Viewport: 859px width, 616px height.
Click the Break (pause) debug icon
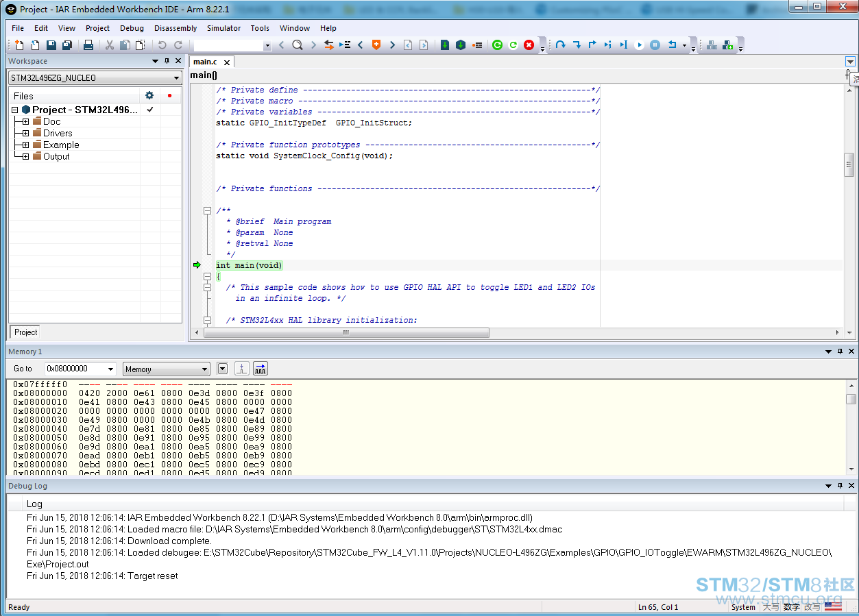tap(655, 45)
